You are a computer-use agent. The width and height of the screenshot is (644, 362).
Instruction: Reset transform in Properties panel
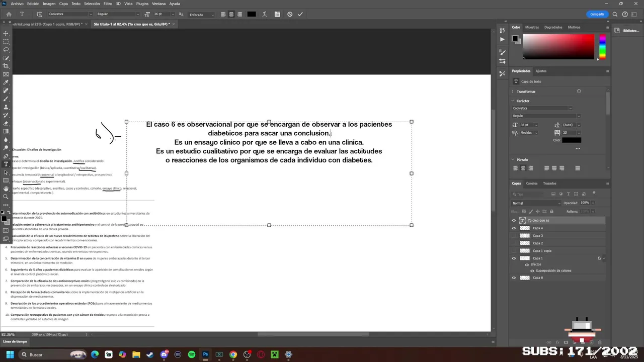[579, 92]
